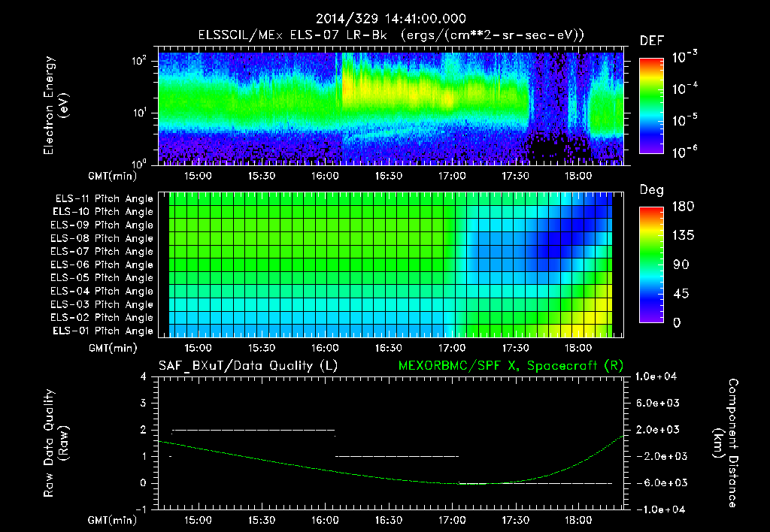Click the GMT(min) label under the data quality plot
The image size is (770, 532).
tap(112, 520)
